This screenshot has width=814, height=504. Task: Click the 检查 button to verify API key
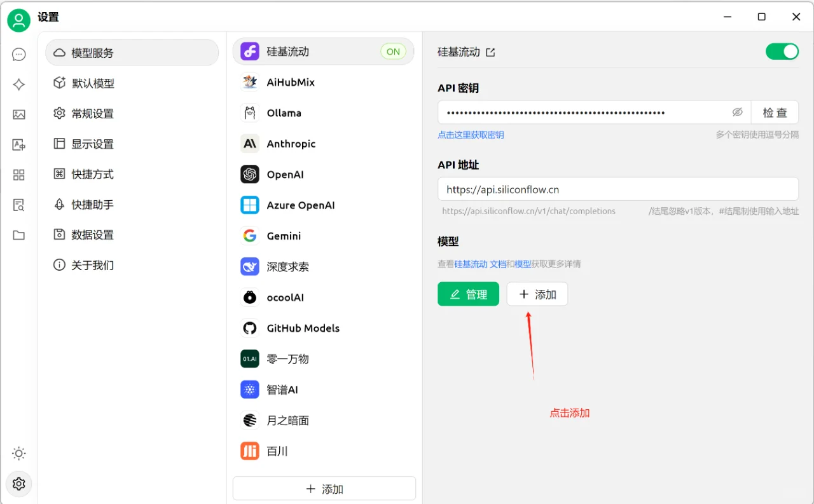(775, 112)
